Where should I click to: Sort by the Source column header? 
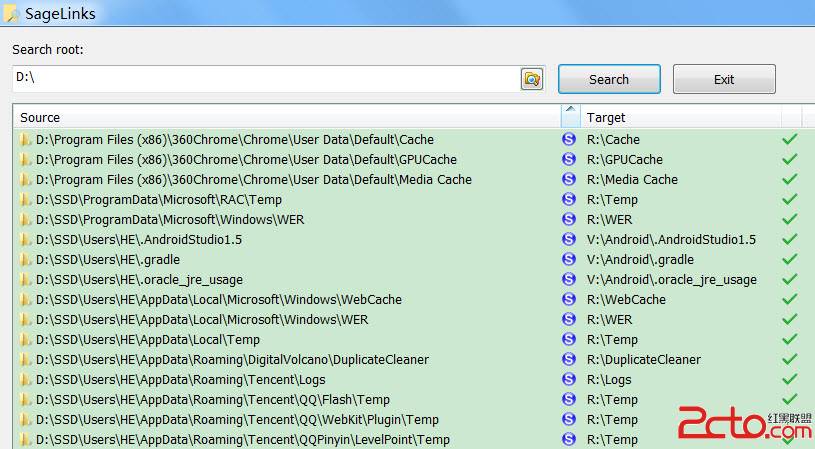(x=287, y=117)
